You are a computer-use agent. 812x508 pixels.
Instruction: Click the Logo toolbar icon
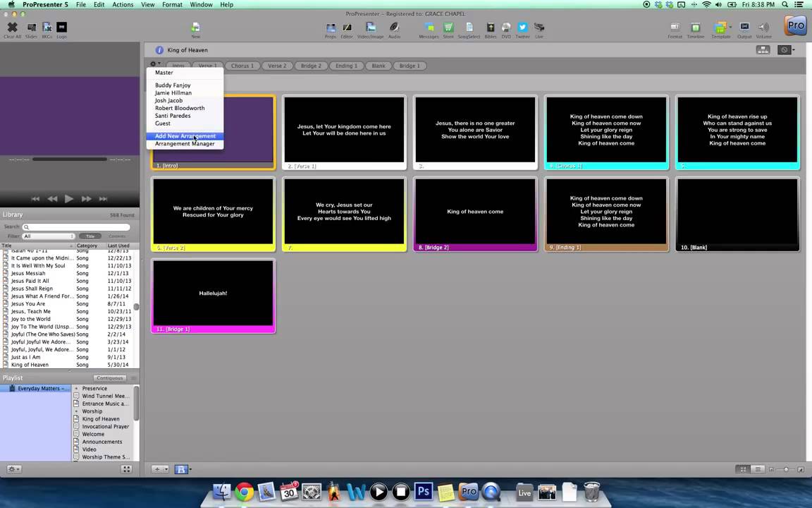pos(61,30)
